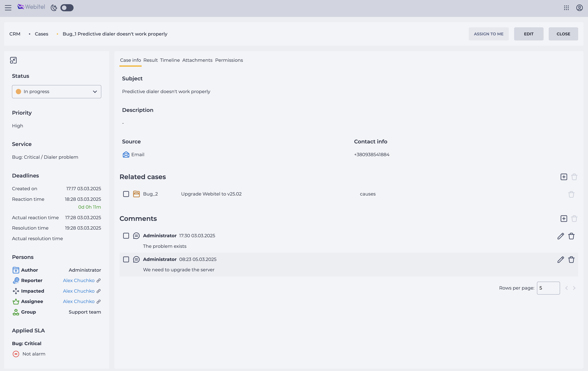The width and height of the screenshot is (588, 371).
Task: Add a new comment
Action: [564, 218]
